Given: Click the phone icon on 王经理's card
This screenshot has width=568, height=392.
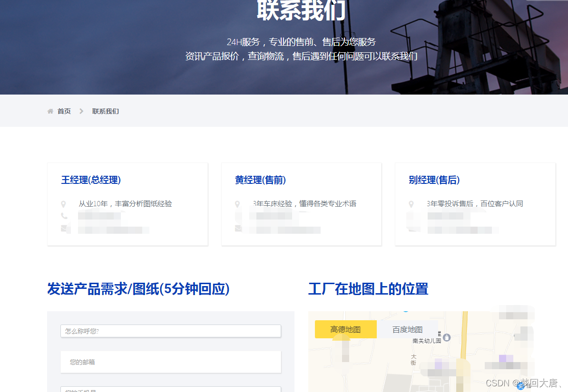Looking at the screenshot, I should tap(65, 216).
